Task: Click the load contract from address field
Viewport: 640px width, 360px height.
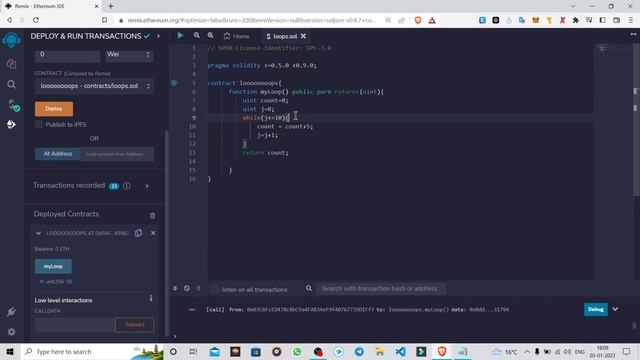Action: coord(117,154)
